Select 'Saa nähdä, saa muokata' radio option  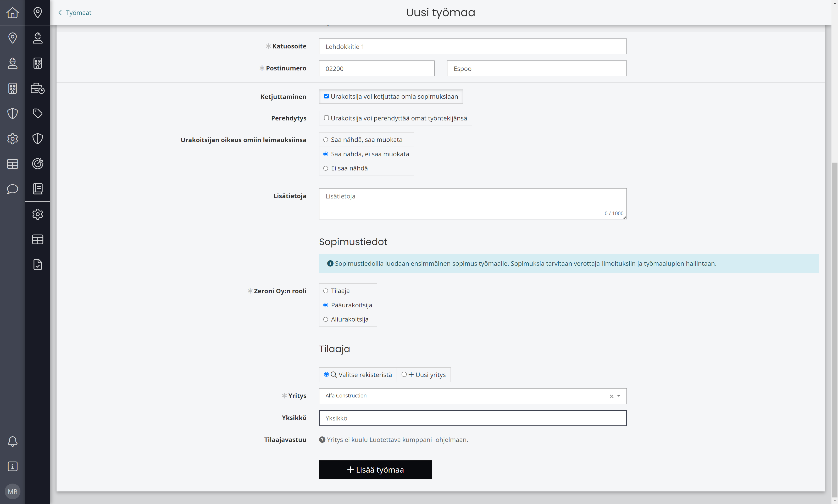click(326, 140)
